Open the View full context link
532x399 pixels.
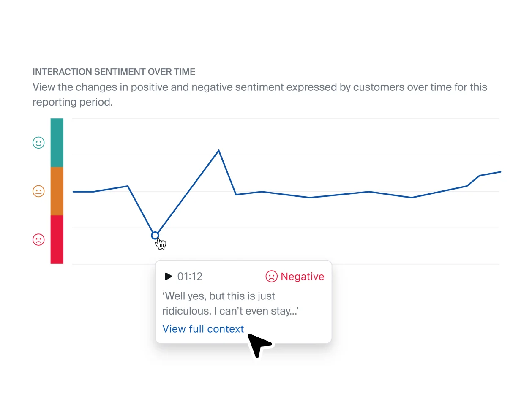[x=203, y=329]
